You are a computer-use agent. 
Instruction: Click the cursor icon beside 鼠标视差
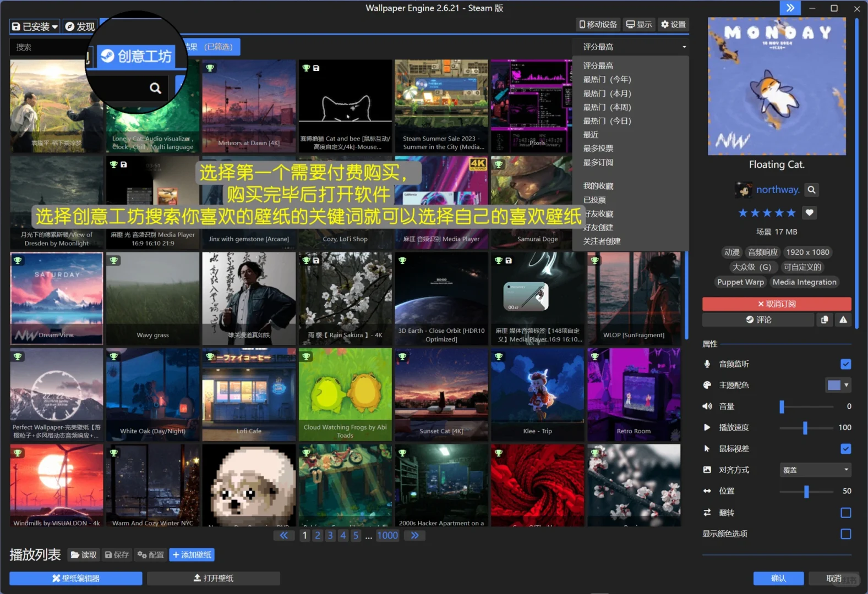(707, 449)
